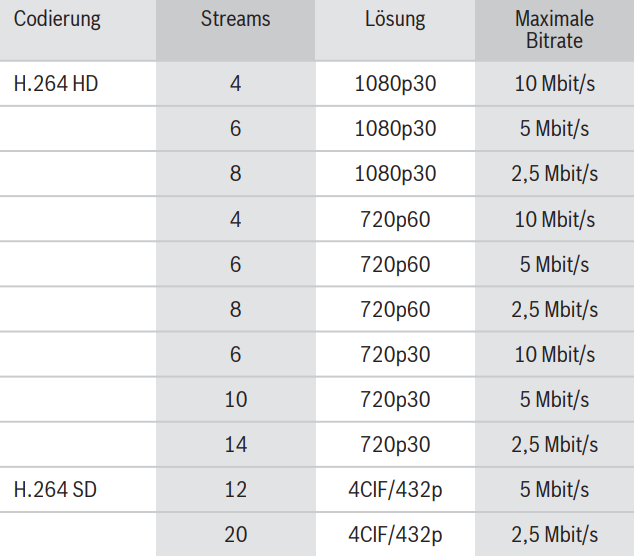Viewport: 634px width, 556px height.
Task: Select 4CIF/432p in the 20-streams row
Action: pos(395,535)
